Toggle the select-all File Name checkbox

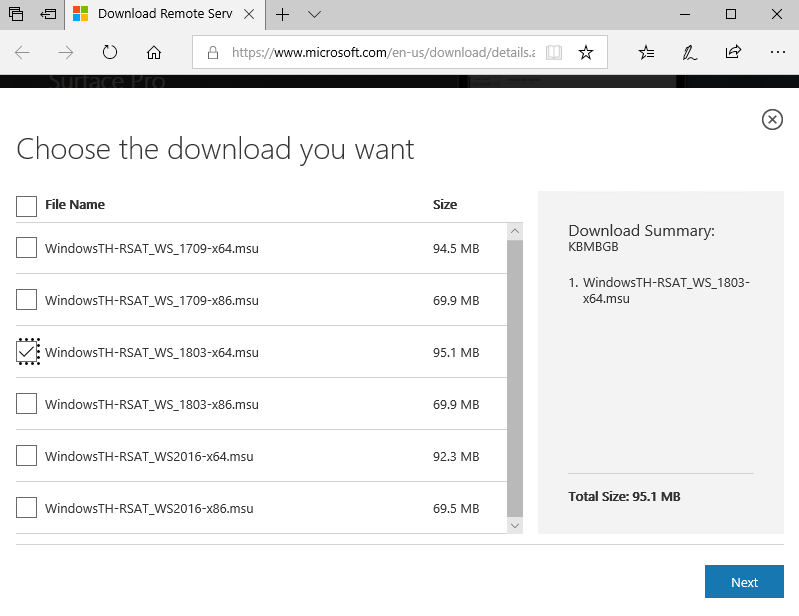coord(27,205)
